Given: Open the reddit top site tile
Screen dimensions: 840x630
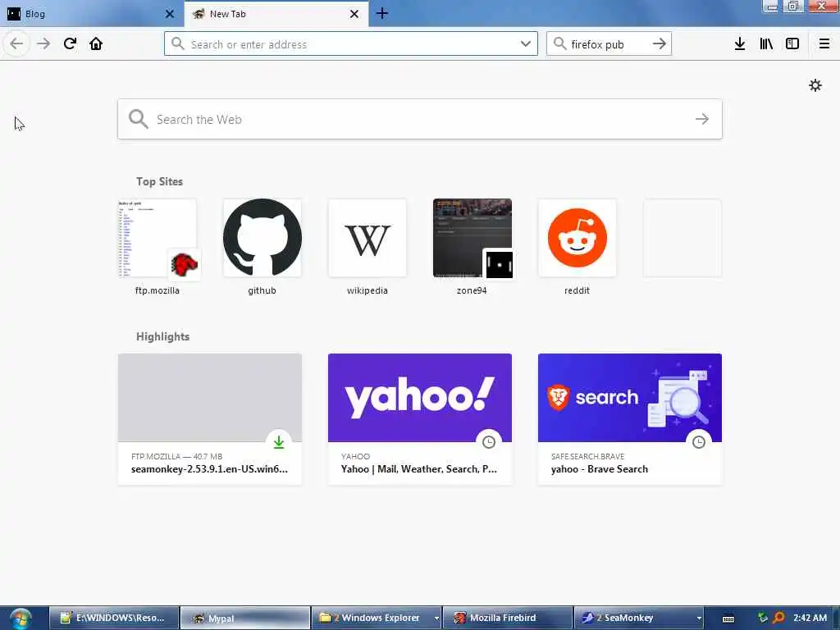Looking at the screenshot, I should coord(577,247).
